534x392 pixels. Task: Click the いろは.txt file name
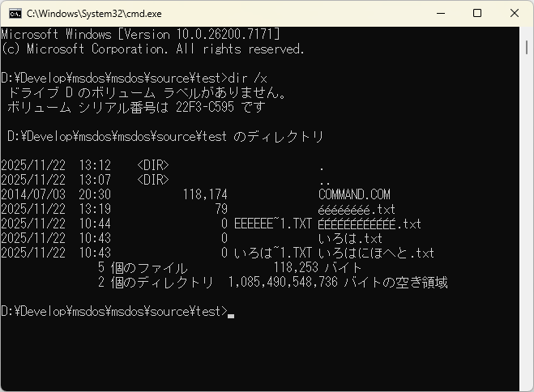pos(350,238)
